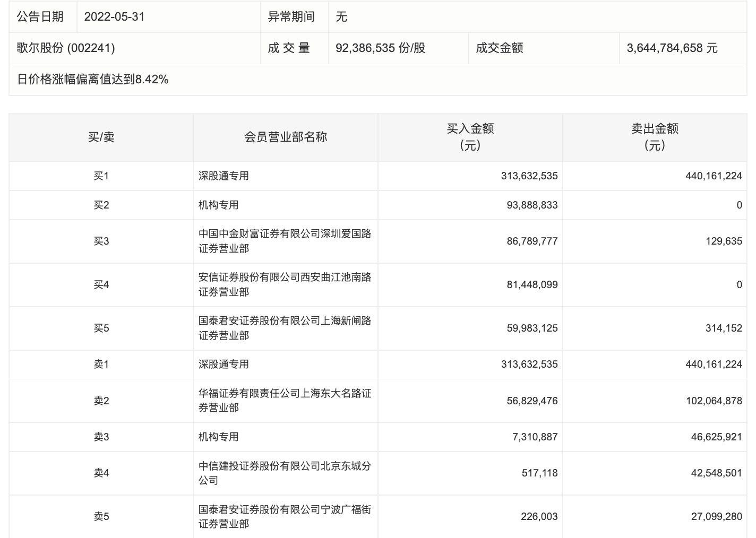Screen dimensions: 756x538
Task: Click the announcement date 2022-05-31
Action: (x=114, y=16)
